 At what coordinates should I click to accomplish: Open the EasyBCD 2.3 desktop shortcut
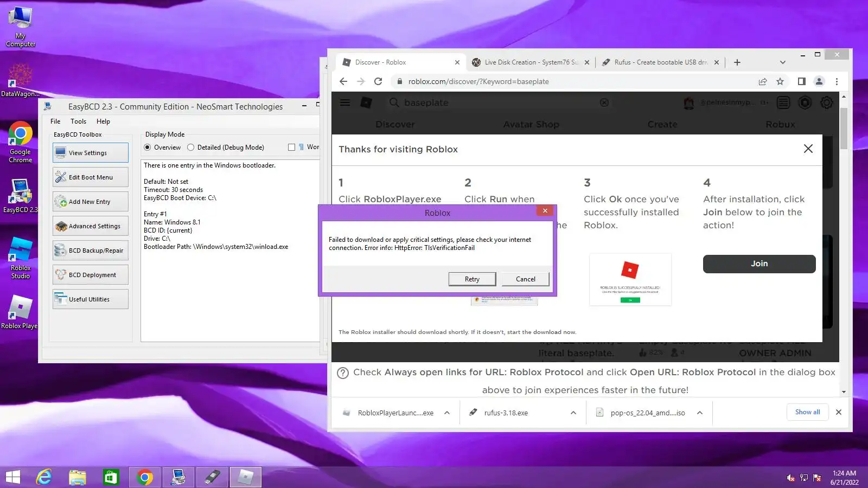[x=20, y=195]
